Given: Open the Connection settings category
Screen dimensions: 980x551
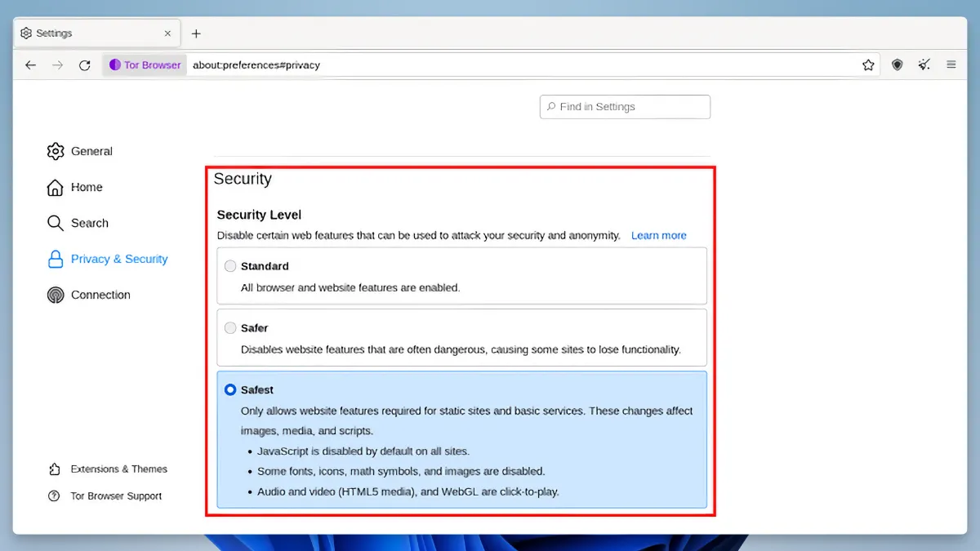Looking at the screenshot, I should (x=100, y=295).
